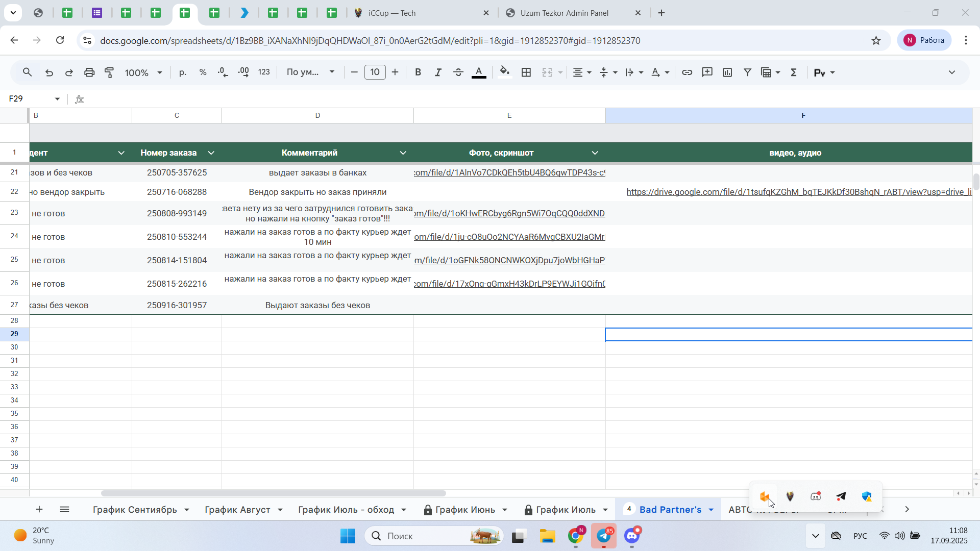
Task: Click the paint format icon
Action: coord(109,72)
